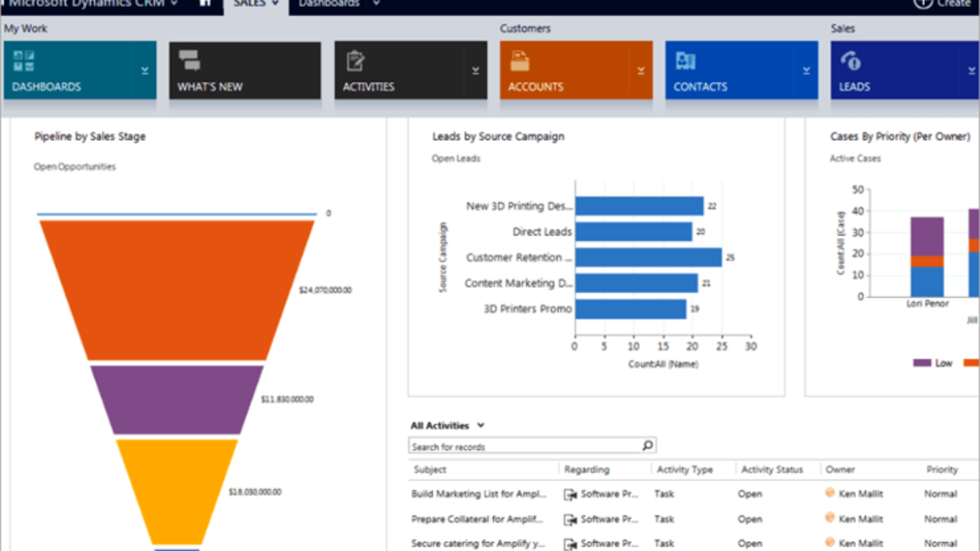Click the purple funnel segment $11,830,000.00
Image resolution: width=980 pixels, height=551 pixels.
(177, 400)
